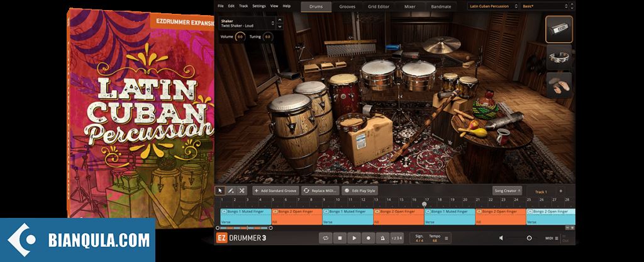Image resolution: width=644 pixels, height=262 pixels.
Task: Open Latin Cuban Percussion library dropdown
Action: (493, 6)
